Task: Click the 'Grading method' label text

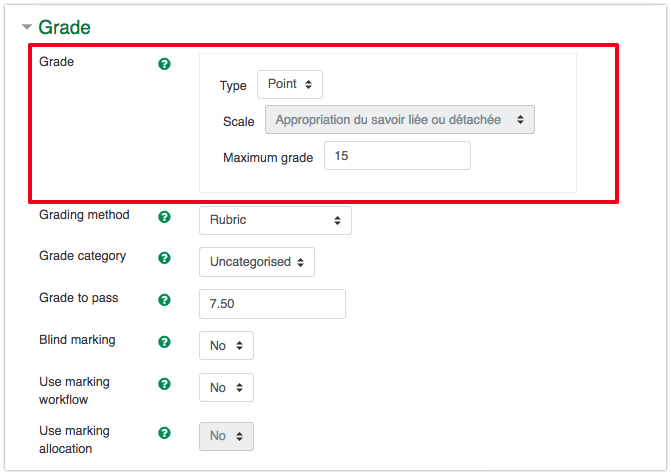Action: coord(84,215)
